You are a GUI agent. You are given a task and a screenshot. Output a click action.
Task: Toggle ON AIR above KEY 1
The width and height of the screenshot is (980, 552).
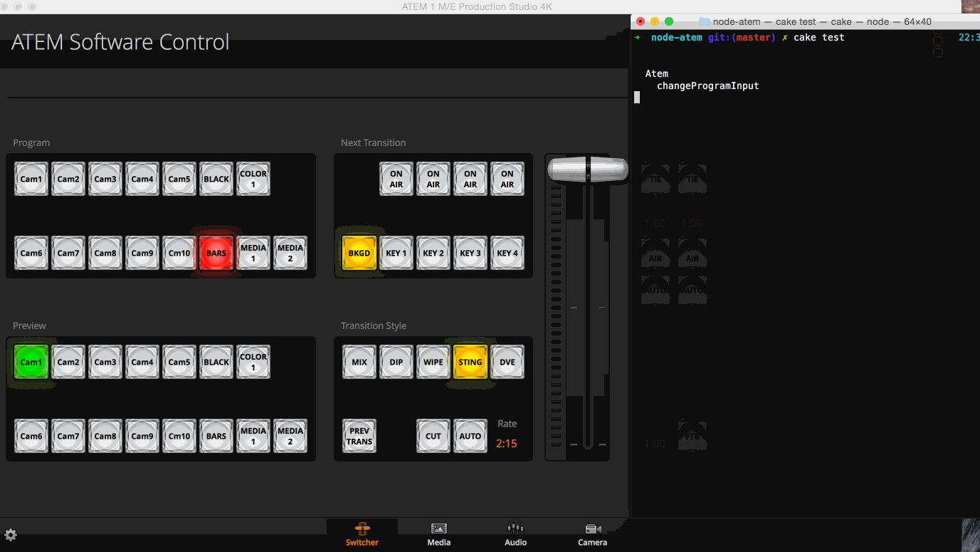click(x=396, y=179)
